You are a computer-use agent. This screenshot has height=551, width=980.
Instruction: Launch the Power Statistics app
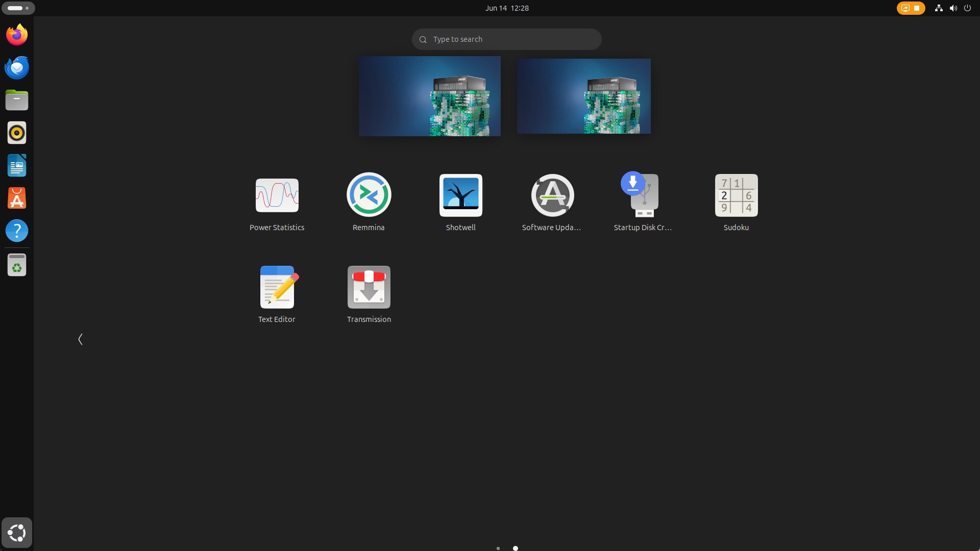tap(277, 195)
